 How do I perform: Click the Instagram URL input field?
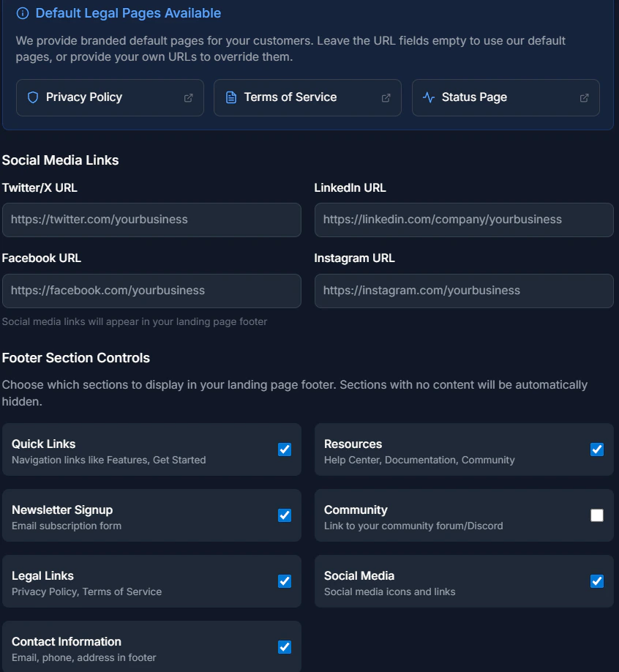pos(463,291)
